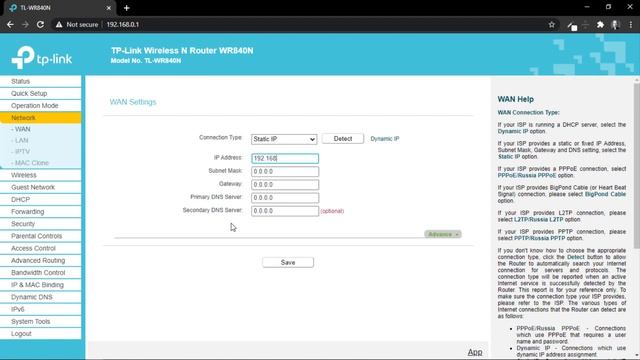
Task: Expand the Advance section
Action: pos(443,234)
